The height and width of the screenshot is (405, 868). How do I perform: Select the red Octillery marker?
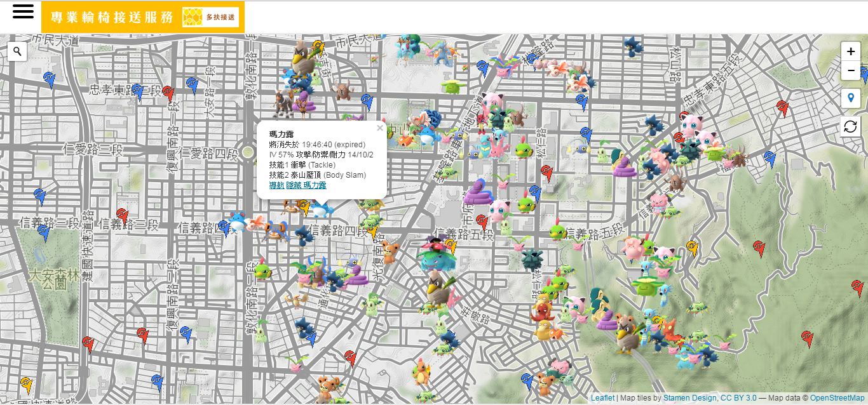click(x=543, y=310)
